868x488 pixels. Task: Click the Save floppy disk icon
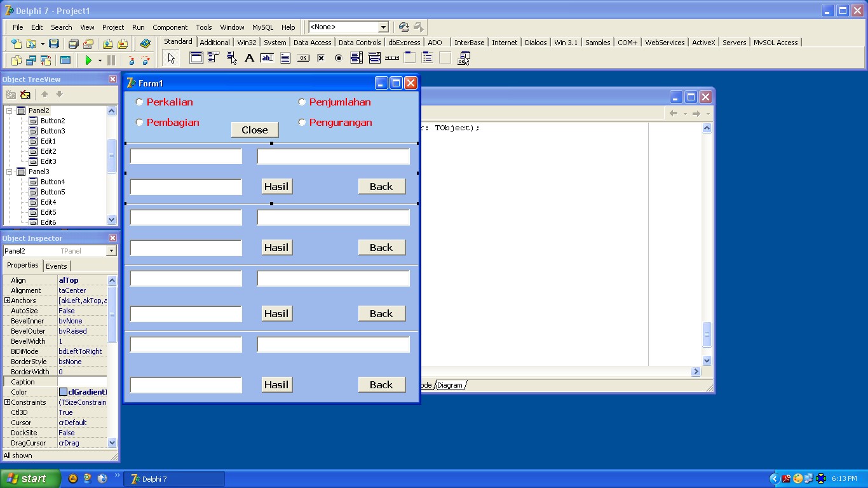tap(54, 44)
